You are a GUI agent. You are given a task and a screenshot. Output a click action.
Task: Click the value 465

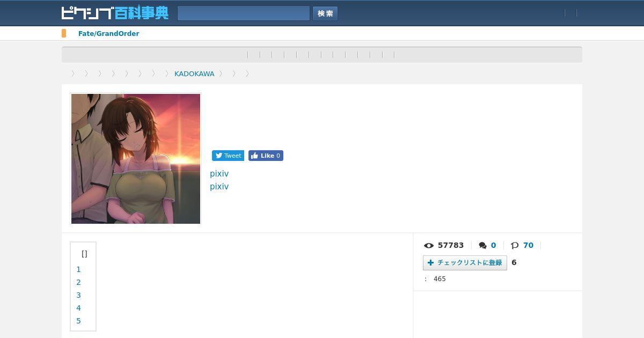click(440, 279)
